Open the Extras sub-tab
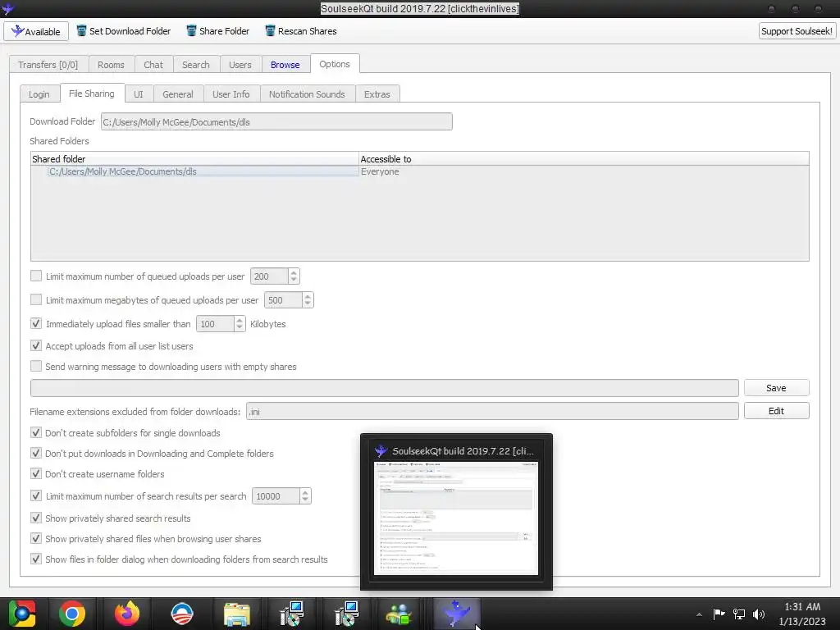This screenshot has width=840, height=630. click(377, 94)
